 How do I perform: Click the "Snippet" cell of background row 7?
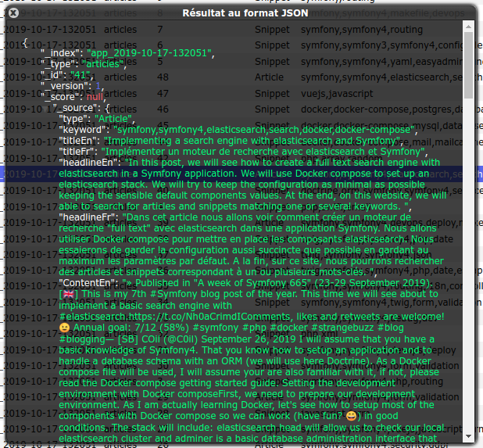(272, 30)
